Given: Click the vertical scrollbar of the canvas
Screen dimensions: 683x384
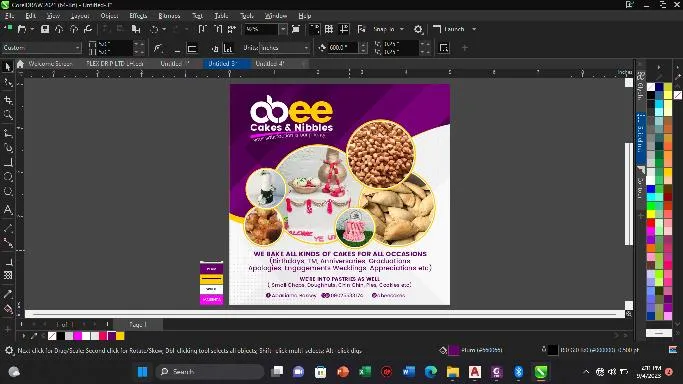Looking at the screenshot, I should point(629,194).
